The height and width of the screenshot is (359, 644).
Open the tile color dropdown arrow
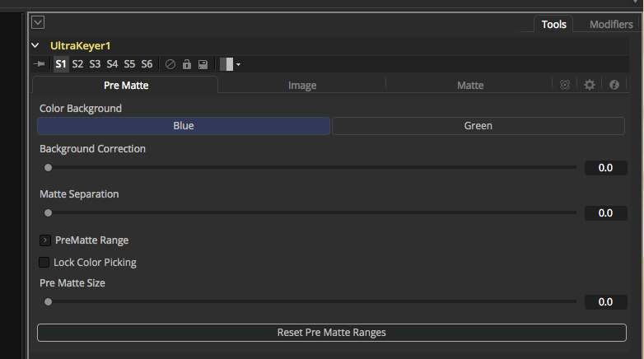[238, 64]
